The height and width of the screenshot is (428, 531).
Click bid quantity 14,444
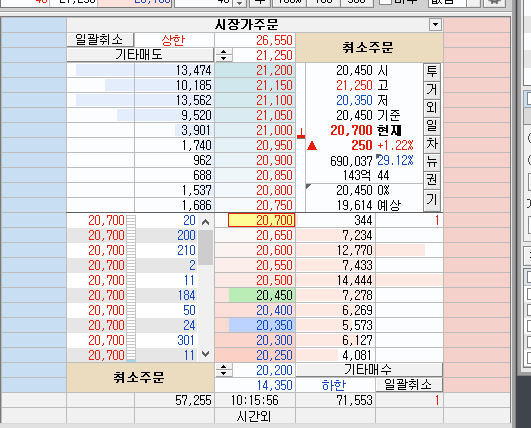(x=336, y=280)
